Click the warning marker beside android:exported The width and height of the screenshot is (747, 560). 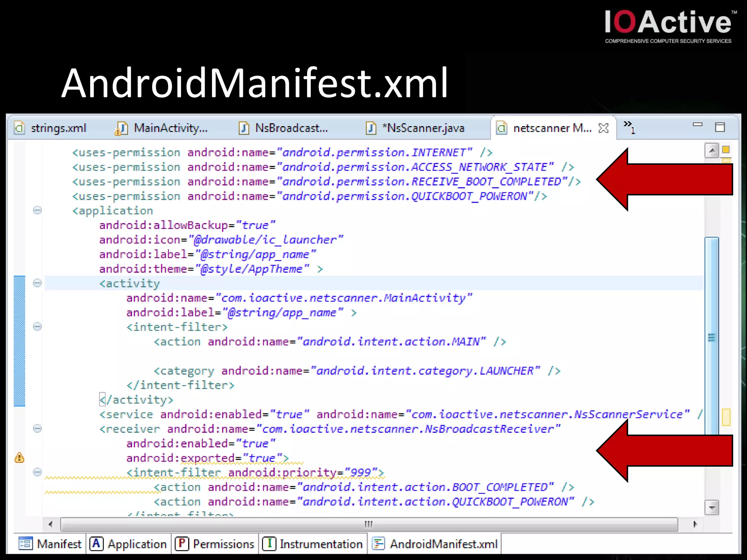tap(19, 458)
